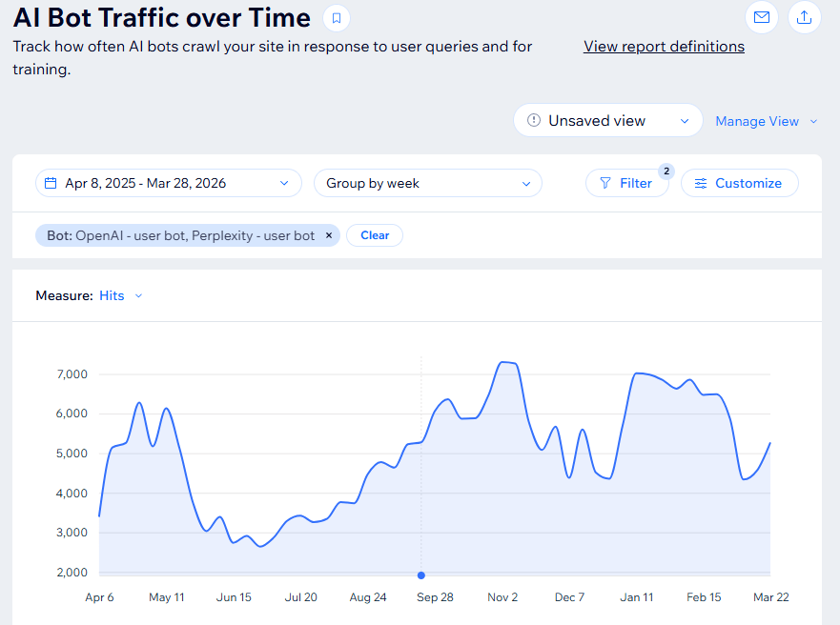Click the blue scrubber dot below the chart
Screen dimensions: 840x625
pyautogui.click(x=420, y=575)
